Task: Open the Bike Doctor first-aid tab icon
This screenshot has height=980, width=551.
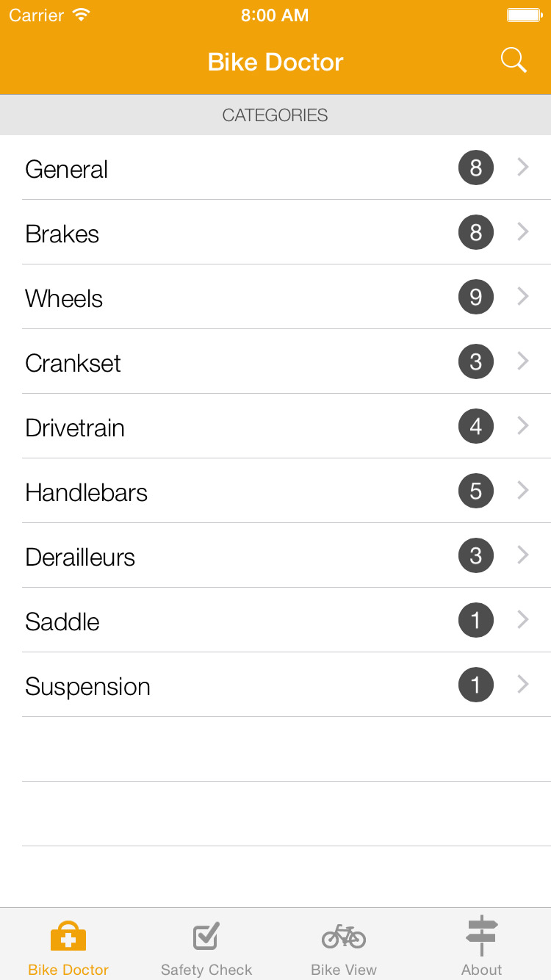Action: 68,938
